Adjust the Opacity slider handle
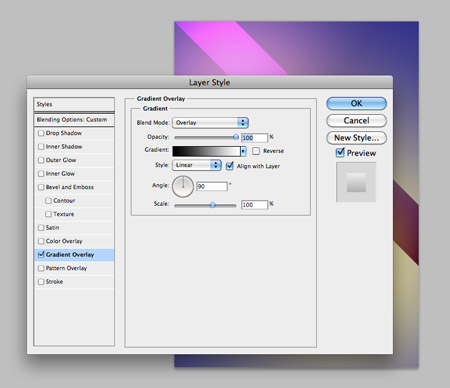The height and width of the screenshot is (388, 450). 236,137
